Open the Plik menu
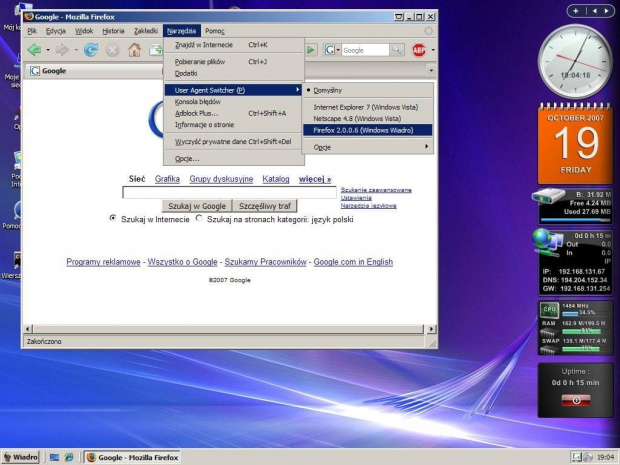This screenshot has height=465, width=620. click(32, 31)
